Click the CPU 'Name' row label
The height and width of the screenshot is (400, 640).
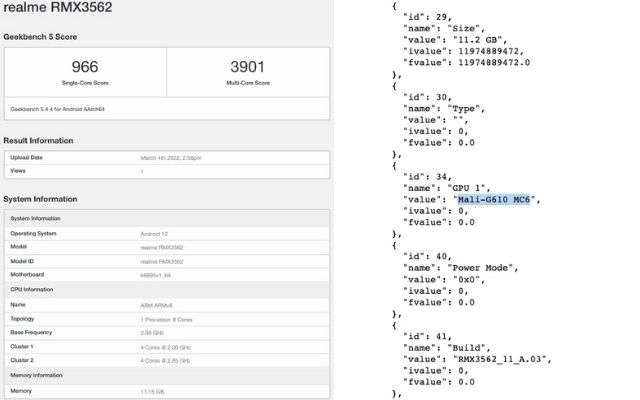click(18, 305)
